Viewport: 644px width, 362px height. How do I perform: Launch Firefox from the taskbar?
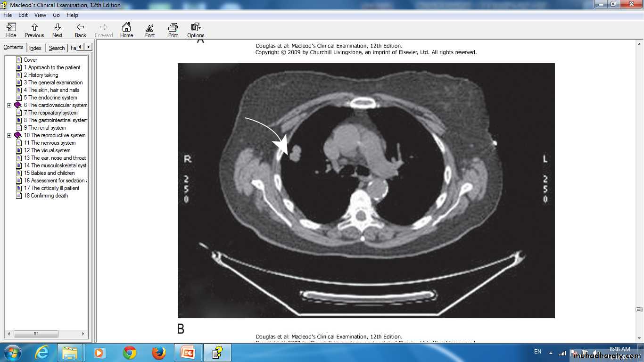[x=159, y=353]
